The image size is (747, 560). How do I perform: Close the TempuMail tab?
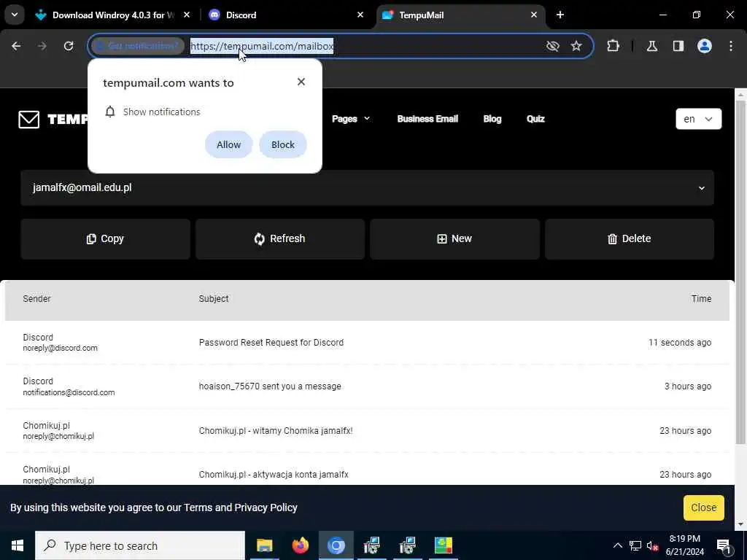pyautogui.click(x=533, y=15)
